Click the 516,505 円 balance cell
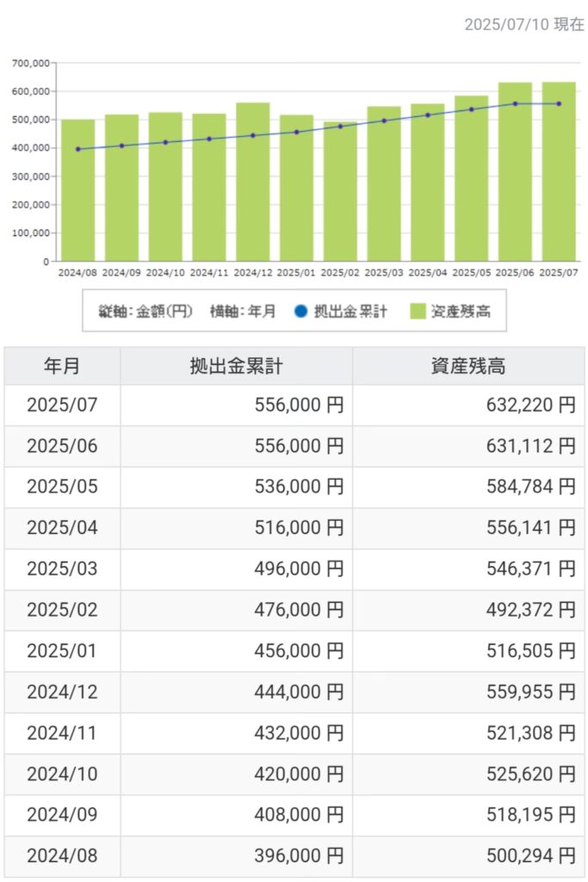 pos(468,651)
